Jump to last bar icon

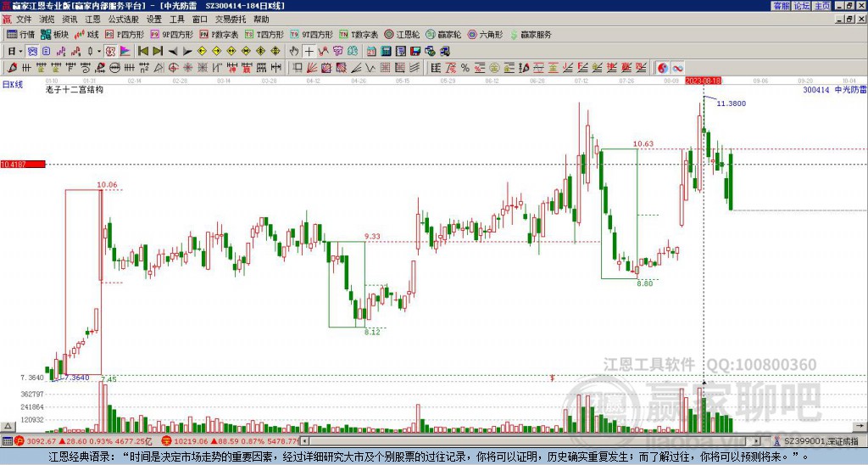[158, 52]
